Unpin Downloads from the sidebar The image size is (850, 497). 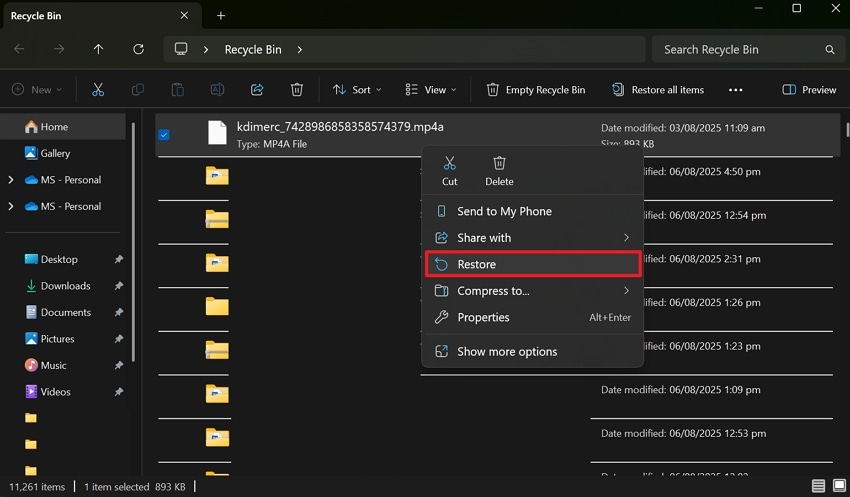point(119,286)
